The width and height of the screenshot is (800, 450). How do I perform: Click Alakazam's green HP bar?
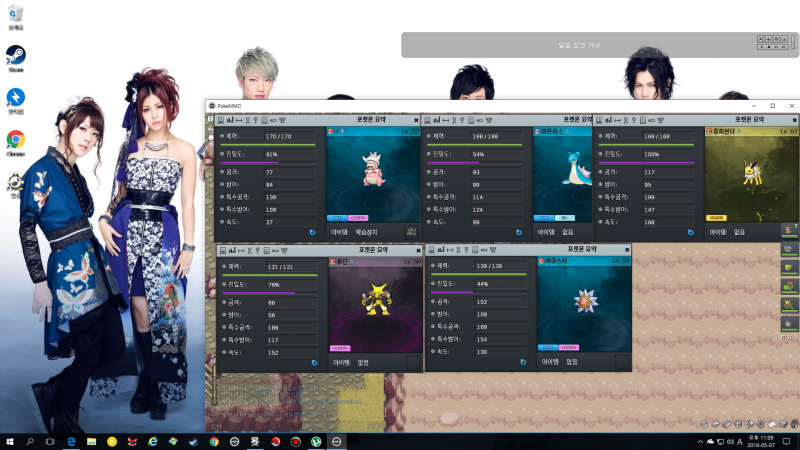pyautogui.click(x=268, y=275)
